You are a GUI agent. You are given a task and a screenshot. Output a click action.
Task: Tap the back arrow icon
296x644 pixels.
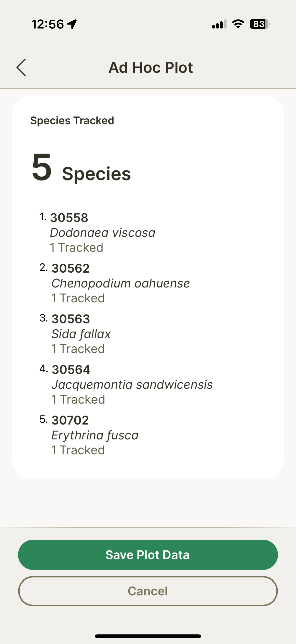tap(21, 67)
